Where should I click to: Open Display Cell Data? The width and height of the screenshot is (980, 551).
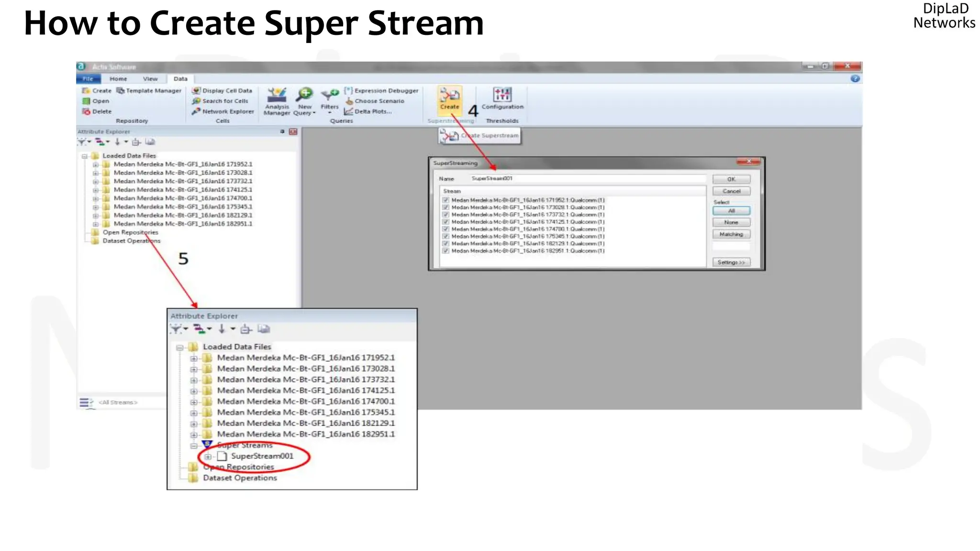222,90
